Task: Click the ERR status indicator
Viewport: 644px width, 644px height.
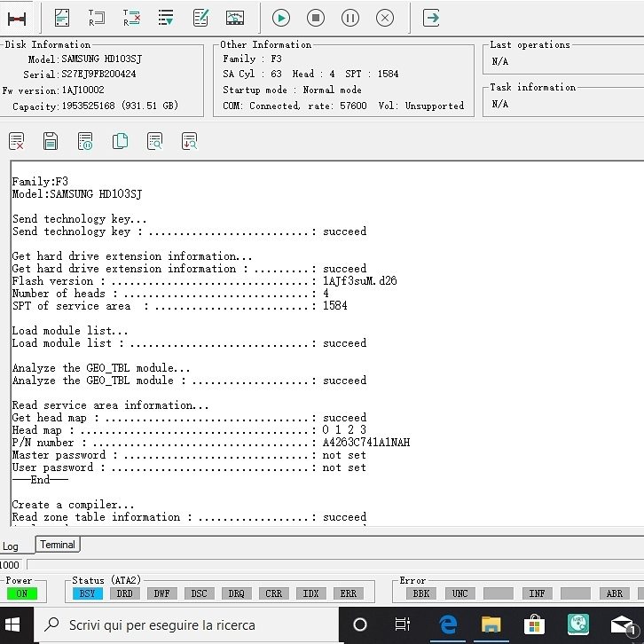Action: click(349, 593)
